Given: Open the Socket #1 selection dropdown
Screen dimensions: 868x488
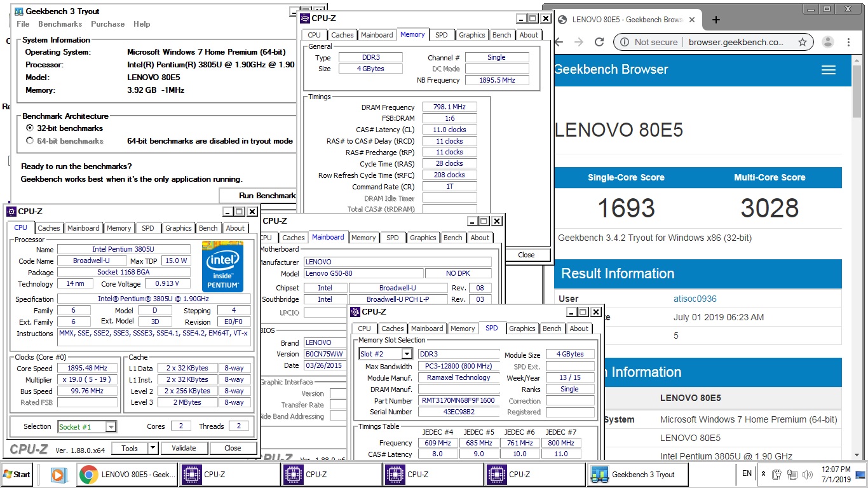Looking at the screenshot, I should (x=111, y=427).
